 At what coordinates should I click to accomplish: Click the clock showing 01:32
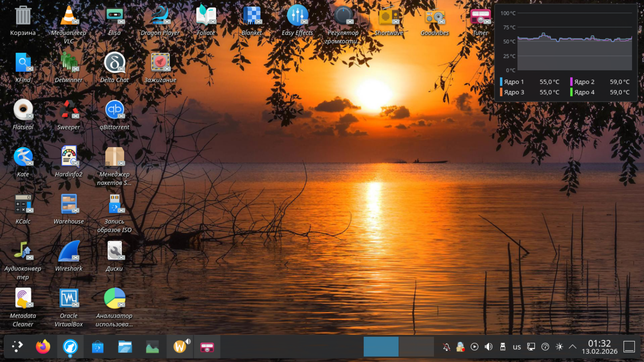click(599, 347)
